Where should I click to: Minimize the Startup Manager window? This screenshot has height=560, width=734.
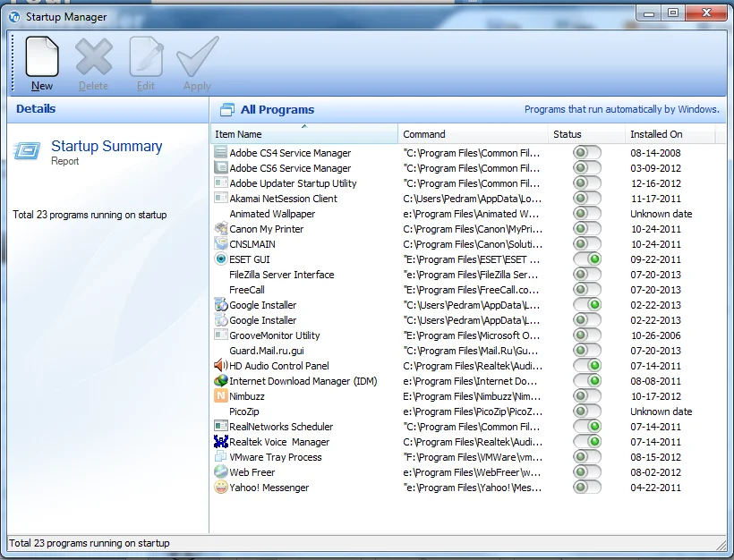tap(649, 13)
